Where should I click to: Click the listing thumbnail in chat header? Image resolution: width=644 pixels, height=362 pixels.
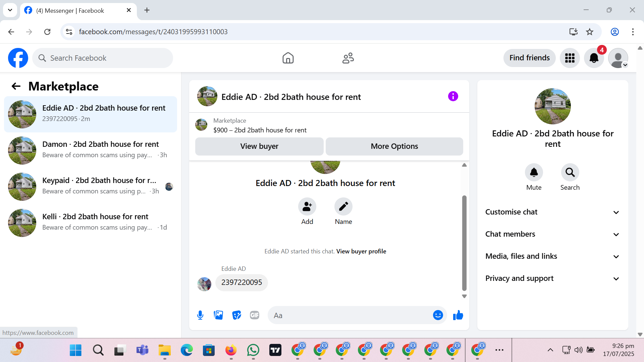[x=207, y=97]
